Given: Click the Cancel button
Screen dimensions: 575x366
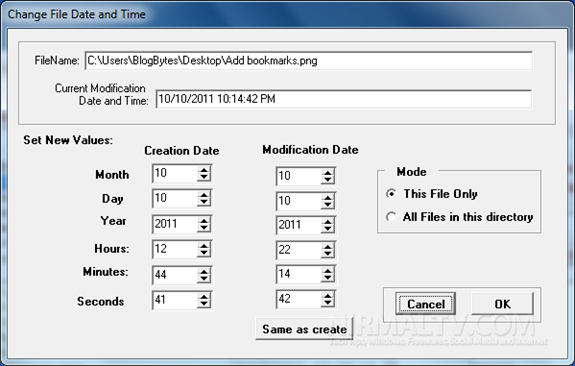Looking at the screenshot, I should click(425, 304).
